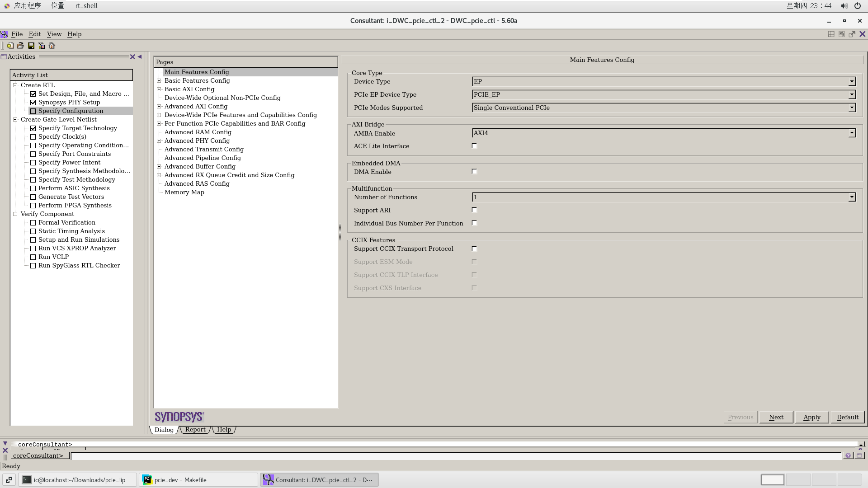
Task: Select the Advanced RAM Config page
Action: 198,132
